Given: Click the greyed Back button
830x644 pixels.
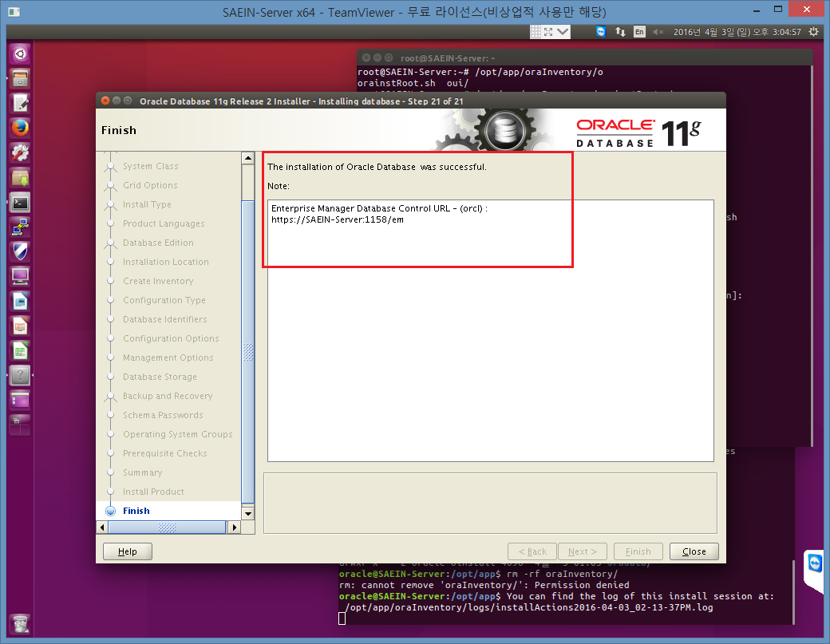Looking at the screenshot, I should pyautogui.click(x=532, y=551).
